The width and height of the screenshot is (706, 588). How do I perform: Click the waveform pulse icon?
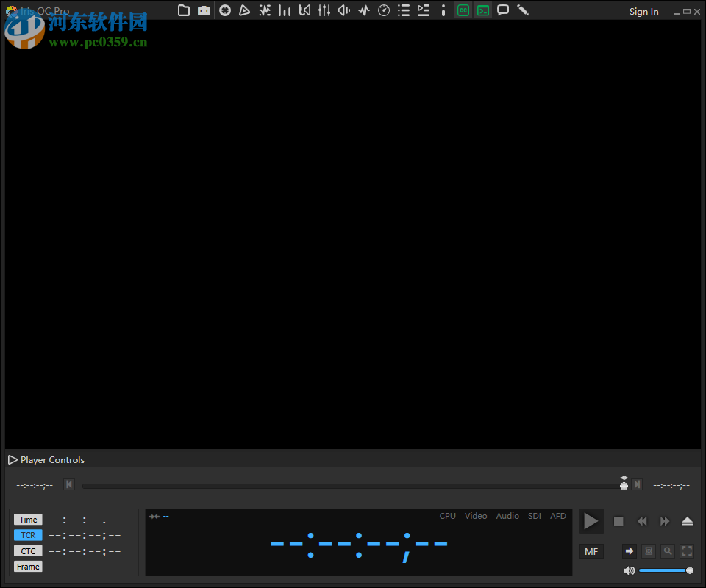(364, 10)
